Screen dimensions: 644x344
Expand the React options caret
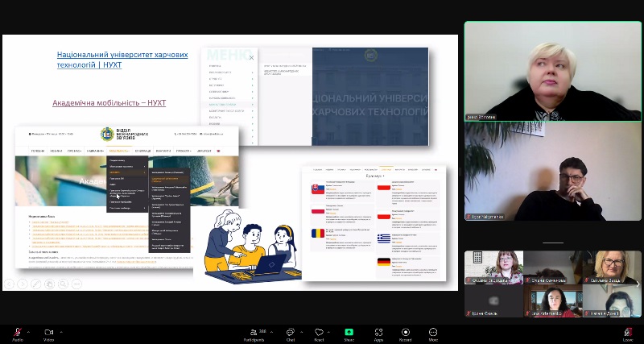coord(328,331)
